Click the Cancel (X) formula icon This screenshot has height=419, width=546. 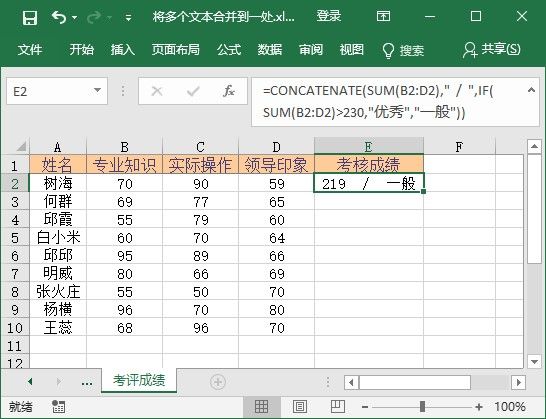click(157, 91)
